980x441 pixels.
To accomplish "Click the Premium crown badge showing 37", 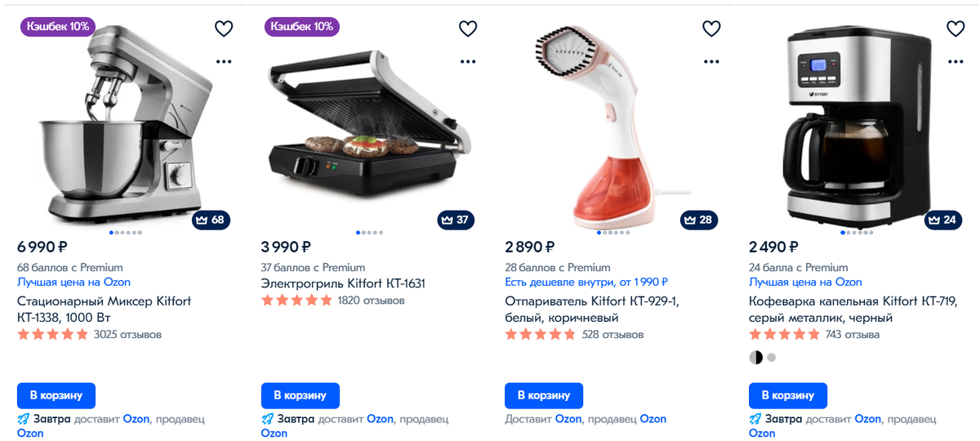I will (455, 220).
